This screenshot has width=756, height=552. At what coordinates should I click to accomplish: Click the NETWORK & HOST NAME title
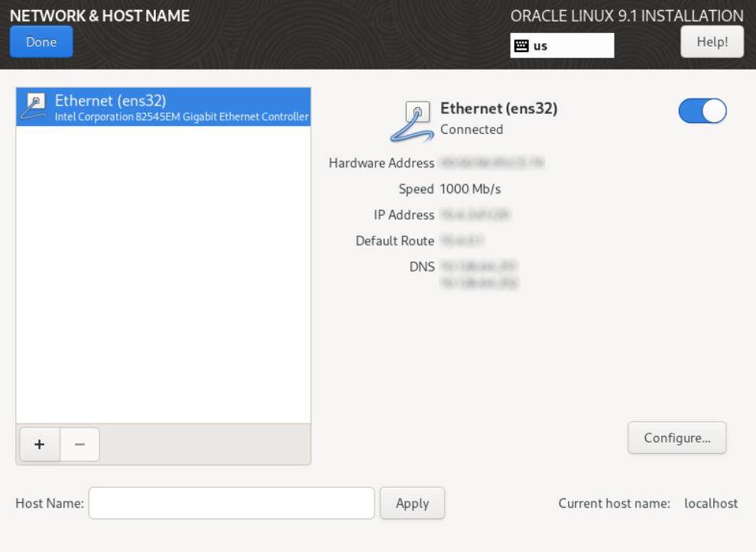99,15
